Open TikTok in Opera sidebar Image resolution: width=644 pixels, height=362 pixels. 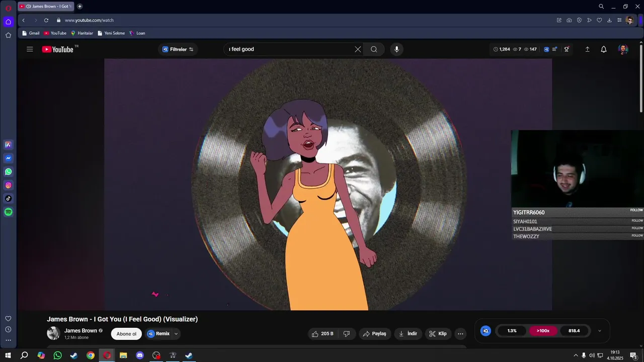[8, 199]
